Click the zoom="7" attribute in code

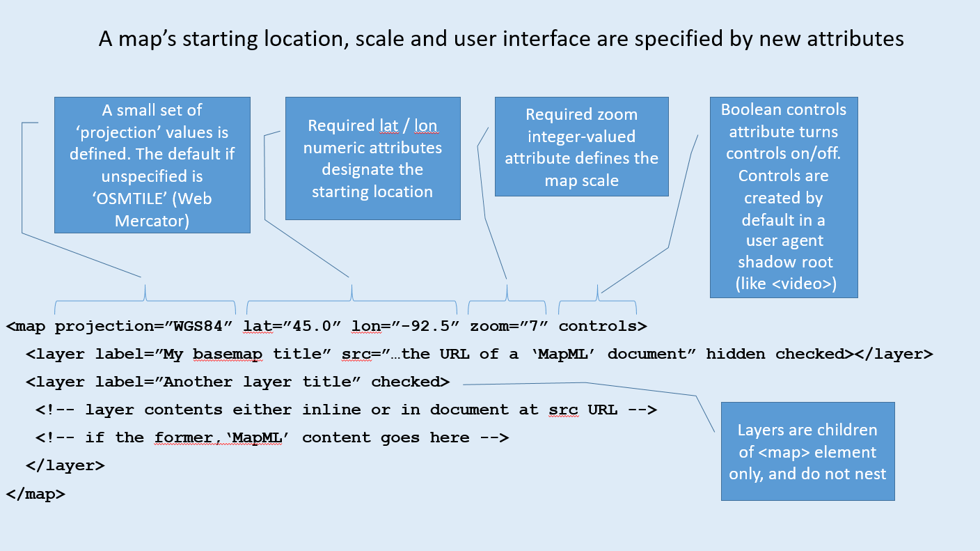tap(509, 326)
